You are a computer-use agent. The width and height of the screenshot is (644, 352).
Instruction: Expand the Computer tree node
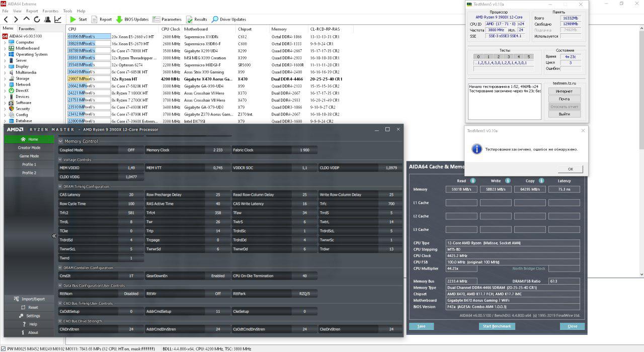5,42
